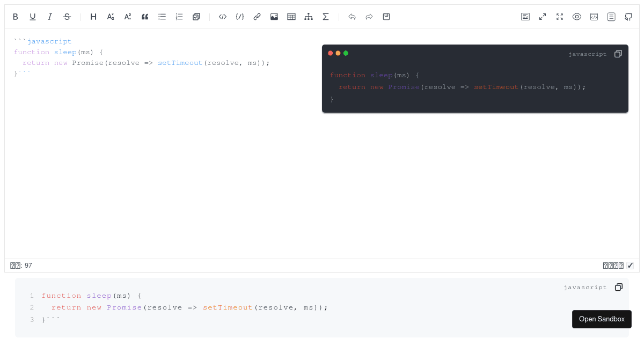Uncheck the sync scroll checkbox in status bar

point(630,266)
